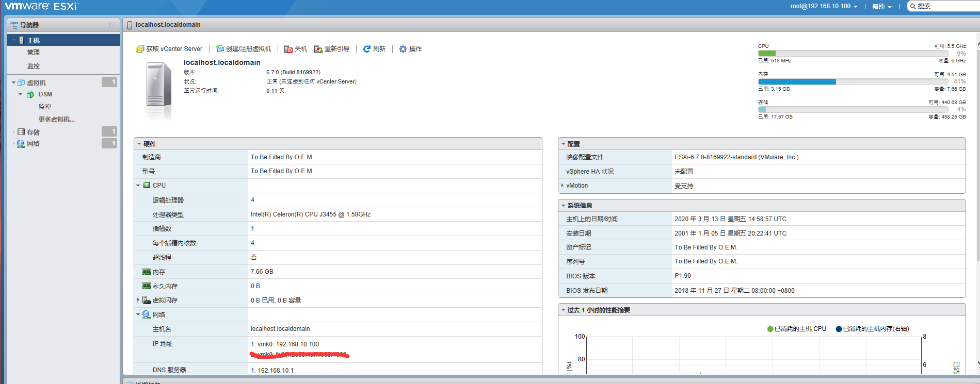Select Monitor (监控) under DSM

coord(45,107)
